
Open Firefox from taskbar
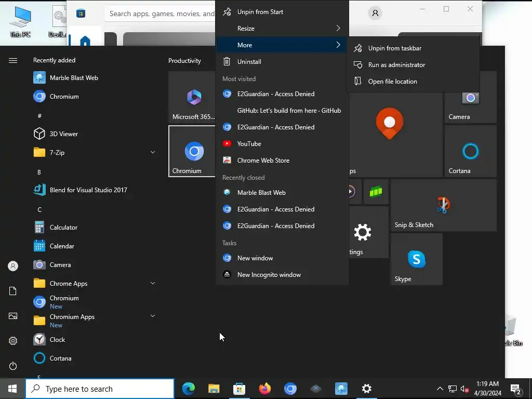[264, 389]
